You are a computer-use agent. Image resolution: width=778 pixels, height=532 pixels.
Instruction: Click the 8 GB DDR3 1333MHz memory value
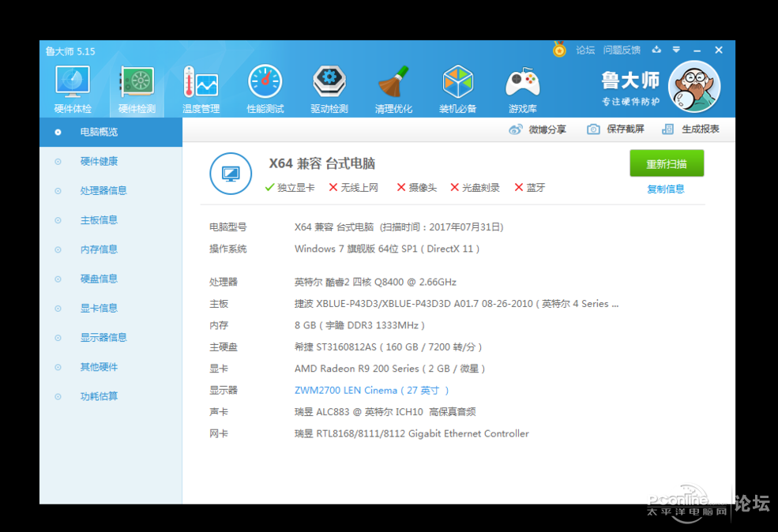click(359, 325)
